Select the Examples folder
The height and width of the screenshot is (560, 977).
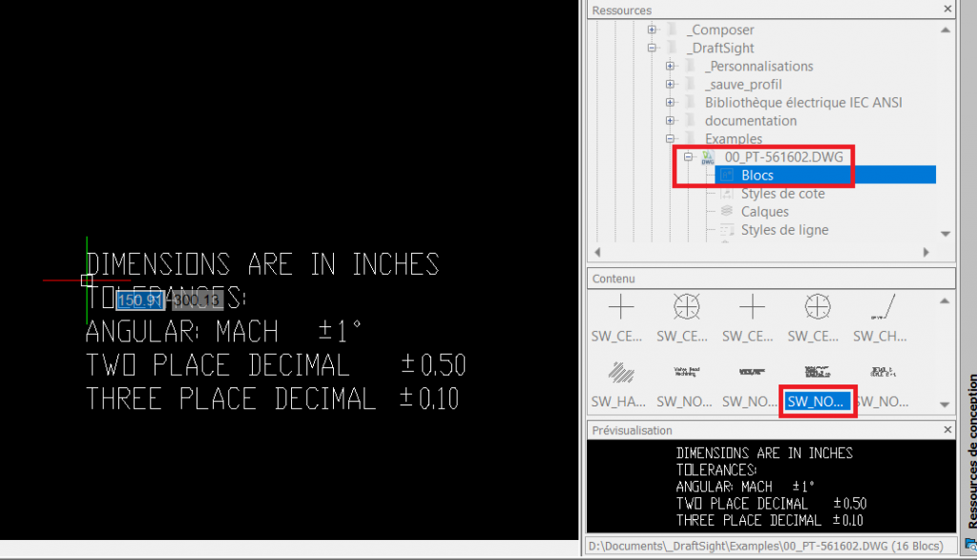(x=734, y=138)
